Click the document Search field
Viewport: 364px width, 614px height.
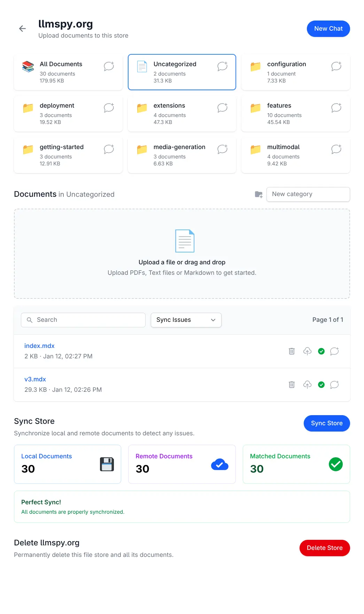coord(83,320)
